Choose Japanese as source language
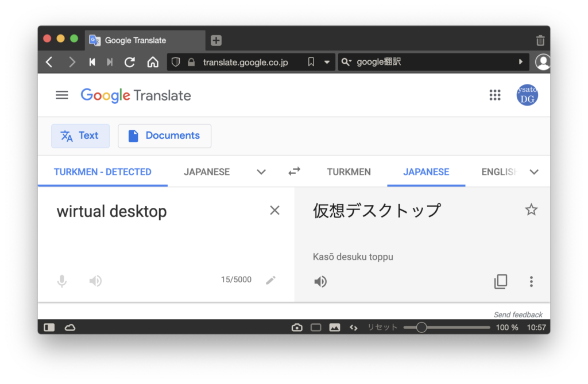 [x=207, y=172]
